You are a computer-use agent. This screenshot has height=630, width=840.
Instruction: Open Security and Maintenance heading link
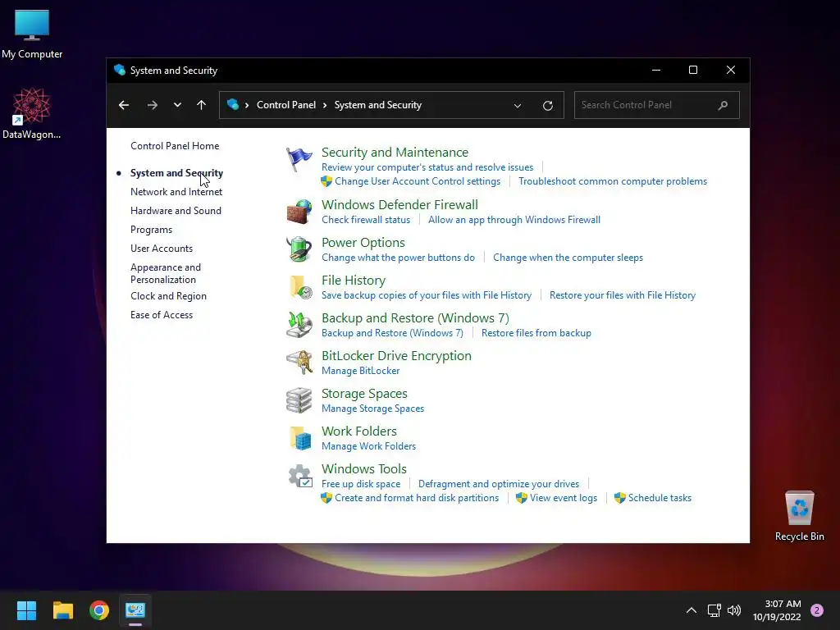click(x=395, y=152)
